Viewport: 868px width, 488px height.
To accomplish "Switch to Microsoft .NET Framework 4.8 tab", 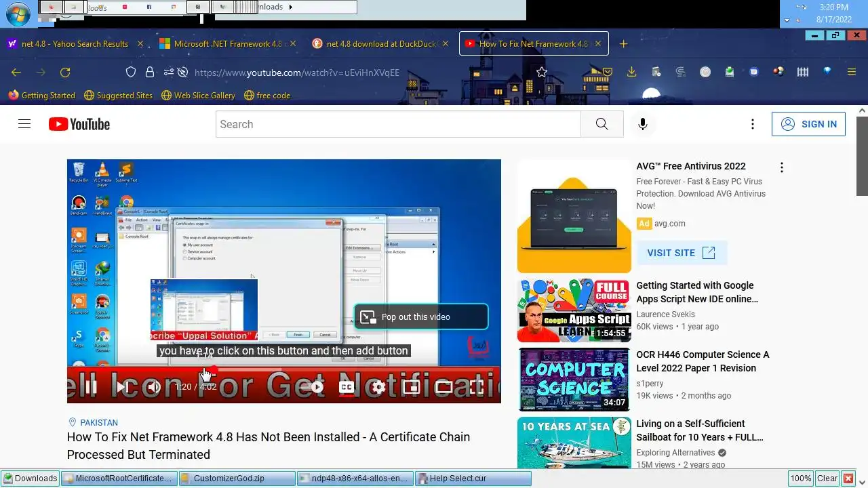I will [x=228, y=43].
